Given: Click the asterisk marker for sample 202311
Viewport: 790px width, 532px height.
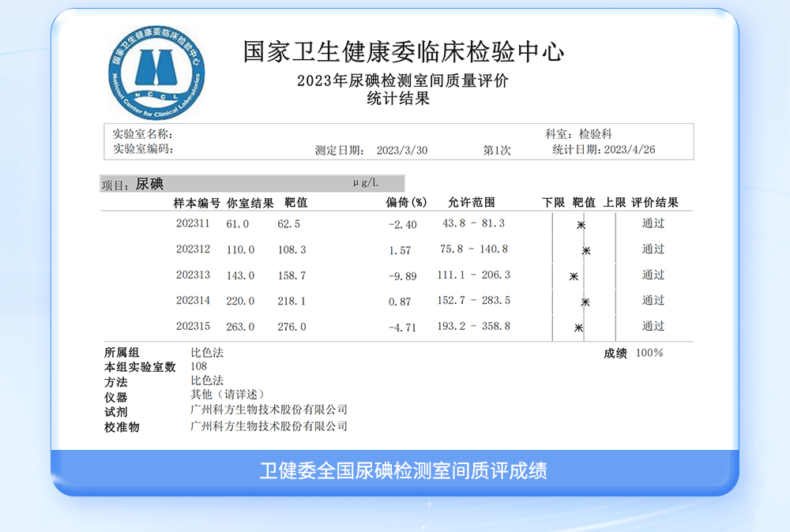Looking at the screenshot, I should (x=581, y=225).
